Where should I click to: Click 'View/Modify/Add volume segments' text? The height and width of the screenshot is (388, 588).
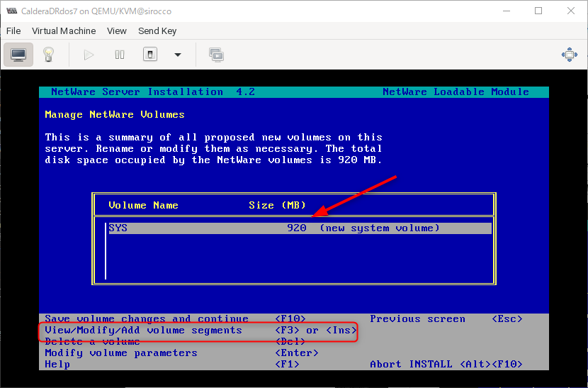(143, 330)
